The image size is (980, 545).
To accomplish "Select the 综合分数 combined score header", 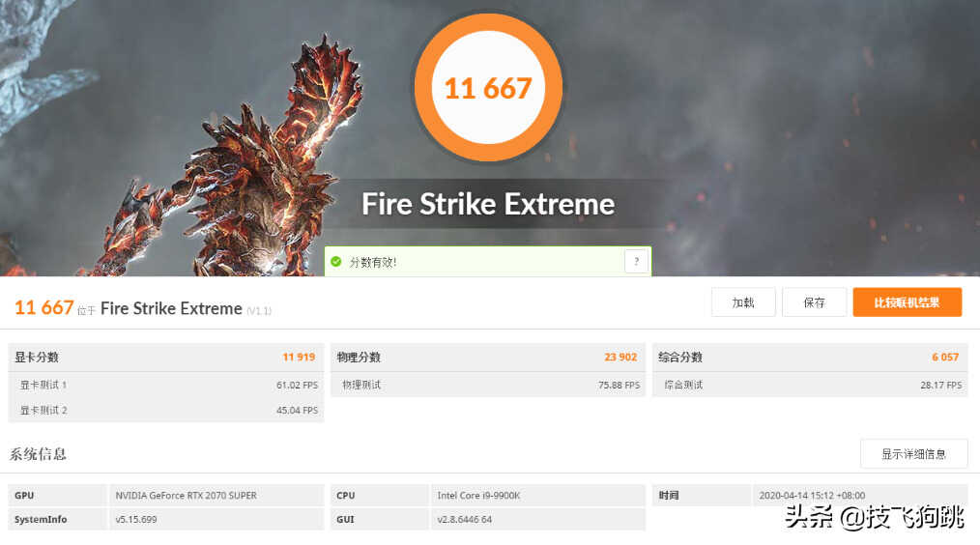I will 810,358.
